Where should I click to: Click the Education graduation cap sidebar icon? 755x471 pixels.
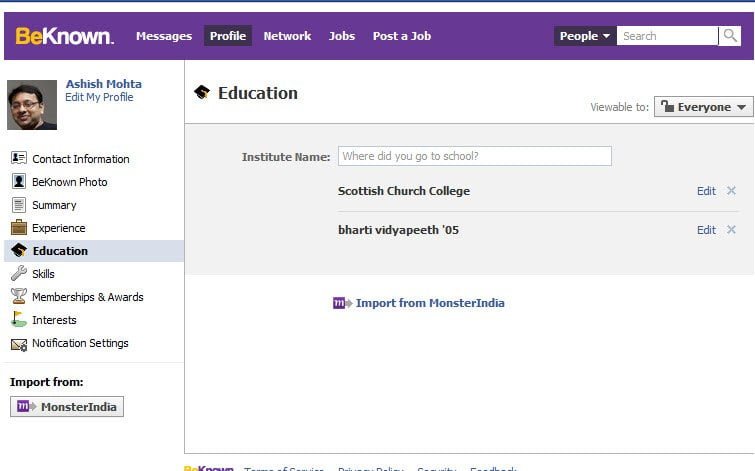(x=19, y=250)
